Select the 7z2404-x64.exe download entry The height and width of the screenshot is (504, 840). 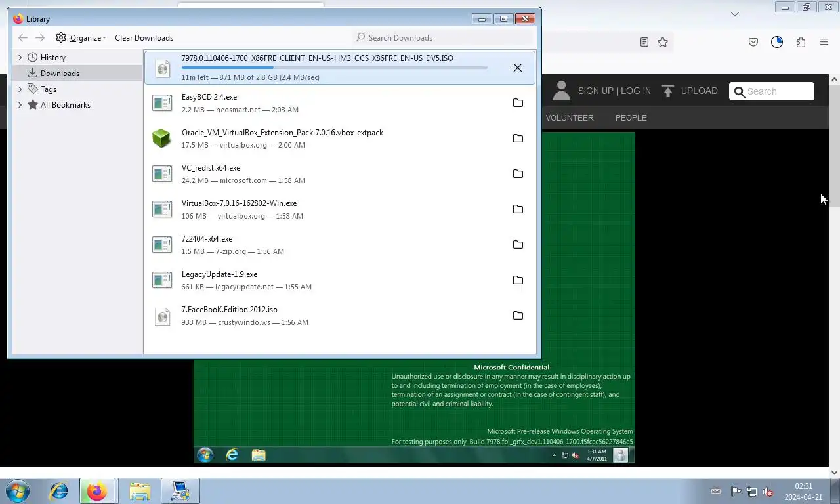(339, 245)
